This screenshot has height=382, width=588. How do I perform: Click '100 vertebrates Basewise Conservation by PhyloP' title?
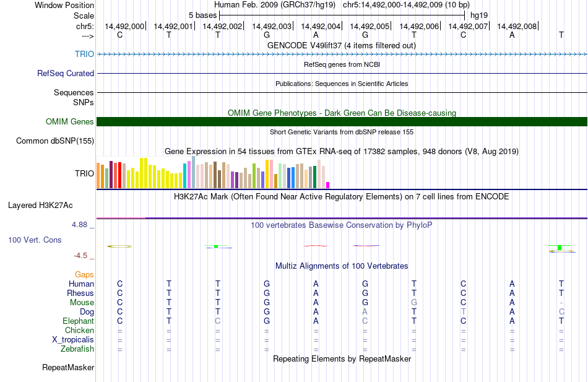(342, 225)
